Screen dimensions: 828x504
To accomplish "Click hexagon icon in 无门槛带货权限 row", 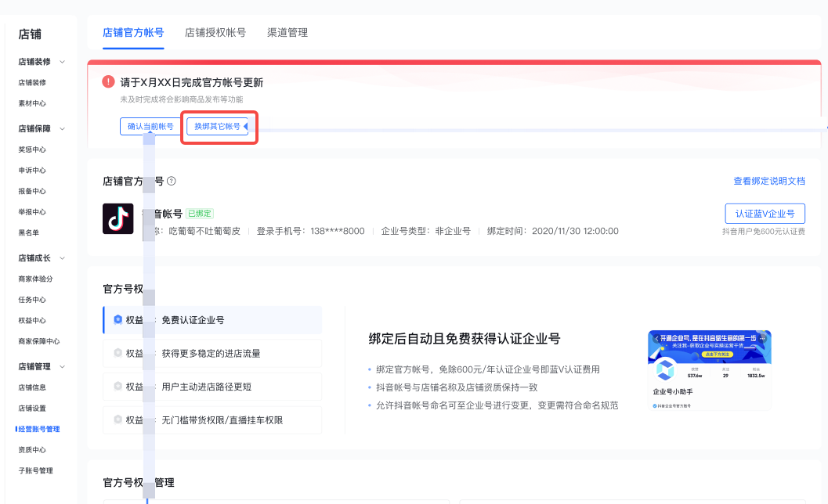I will tap(117, 420).
